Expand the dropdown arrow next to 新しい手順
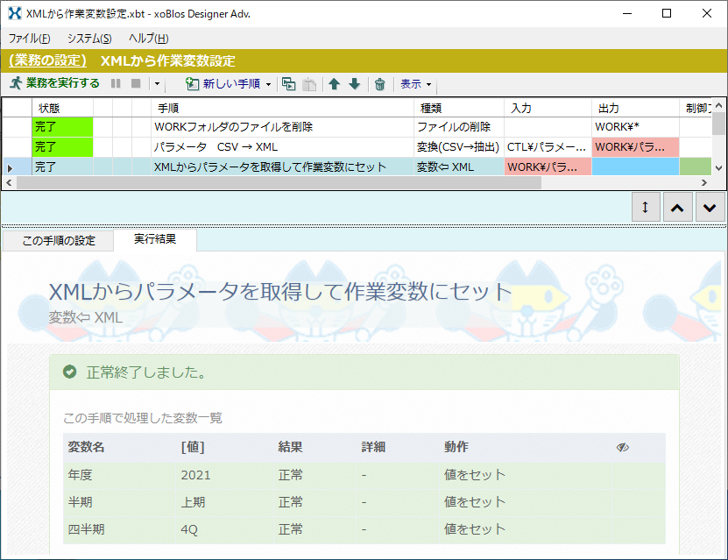This screenshot has height=560, width=728. coord(269,84)
